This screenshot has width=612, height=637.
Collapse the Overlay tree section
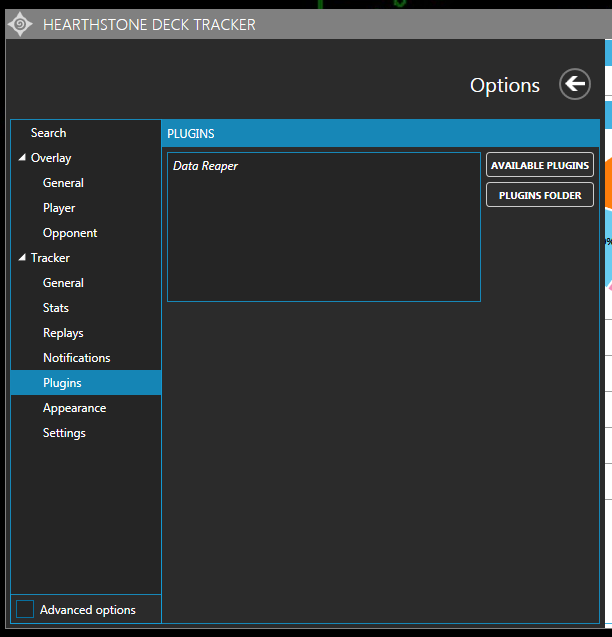[x=22, y=158]
